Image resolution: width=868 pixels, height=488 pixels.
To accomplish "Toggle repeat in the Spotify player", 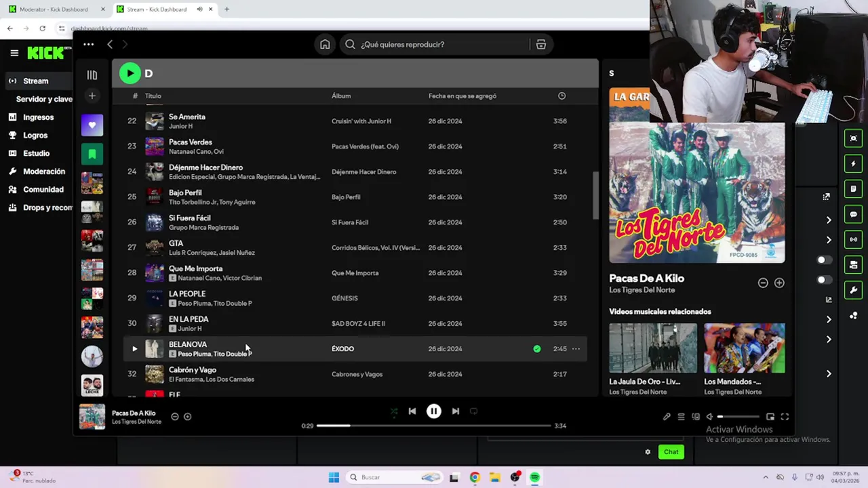I will click(x=473, y=411).
